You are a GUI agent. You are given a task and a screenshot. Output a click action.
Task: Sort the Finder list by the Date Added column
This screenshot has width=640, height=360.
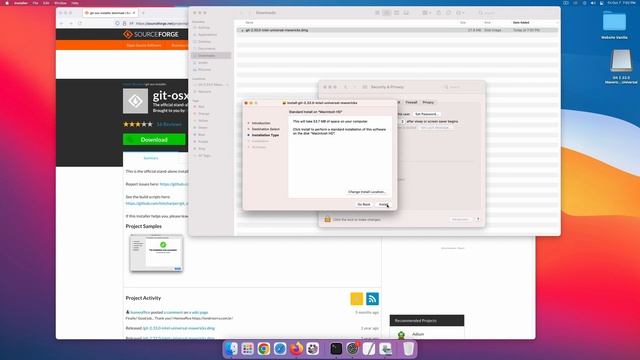click(521, 22)
